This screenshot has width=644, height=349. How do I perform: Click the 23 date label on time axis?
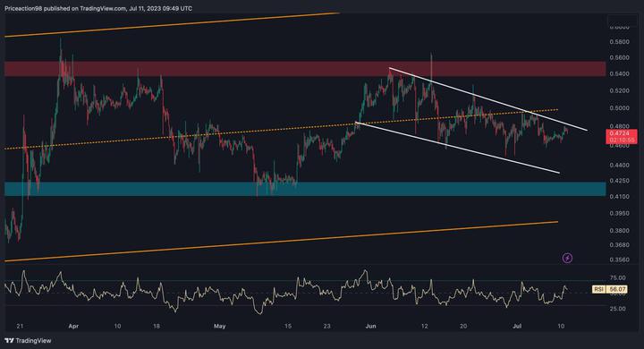326,327
